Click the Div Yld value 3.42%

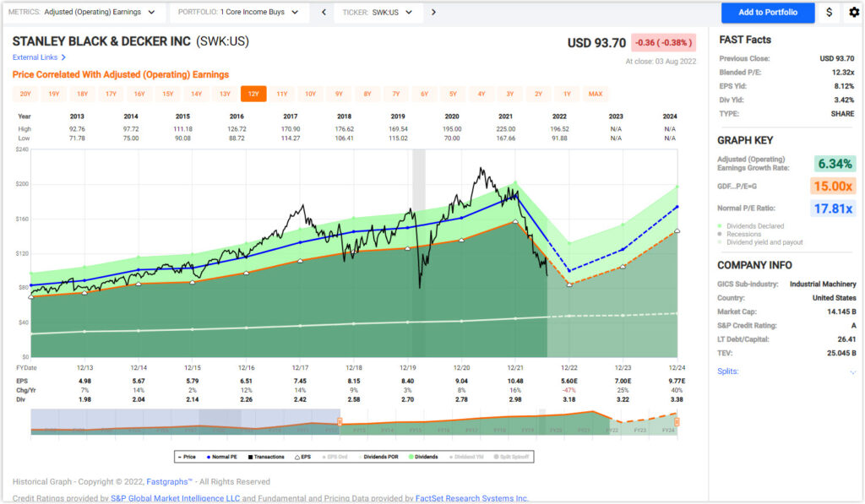844,100
